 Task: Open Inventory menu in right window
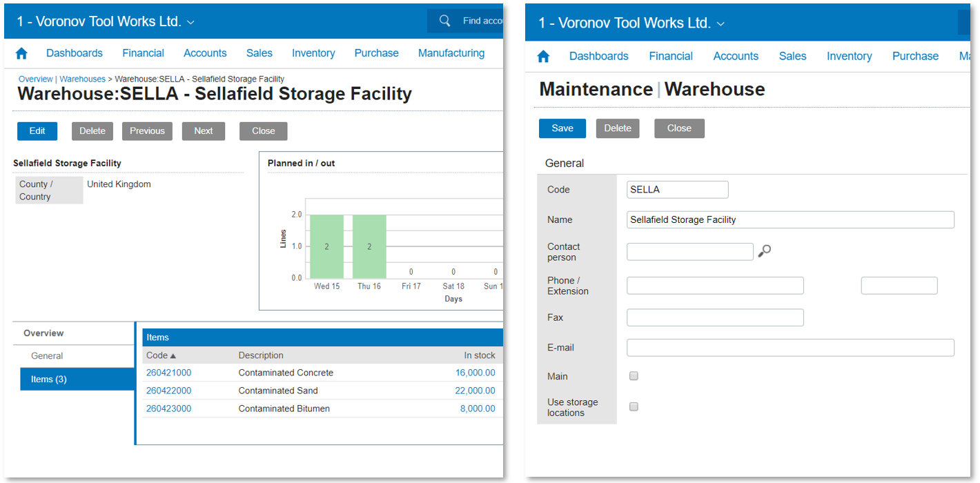pos(849,56)
